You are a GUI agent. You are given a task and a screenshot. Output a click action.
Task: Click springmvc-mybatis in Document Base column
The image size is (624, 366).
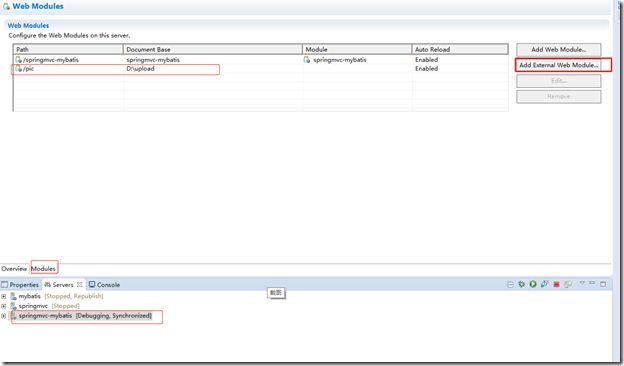(153, 60)
